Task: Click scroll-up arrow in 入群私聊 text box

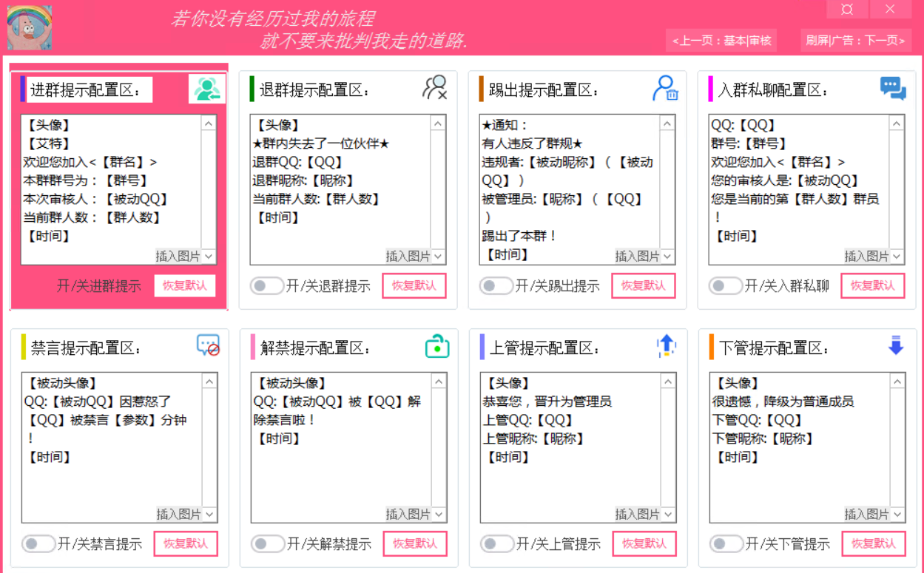Action: pyautogui.click(x=897, y=123)
